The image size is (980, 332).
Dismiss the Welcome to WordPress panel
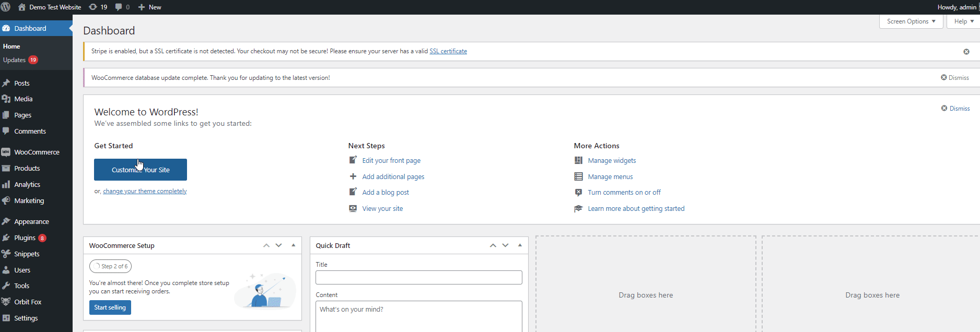(955, 109)
